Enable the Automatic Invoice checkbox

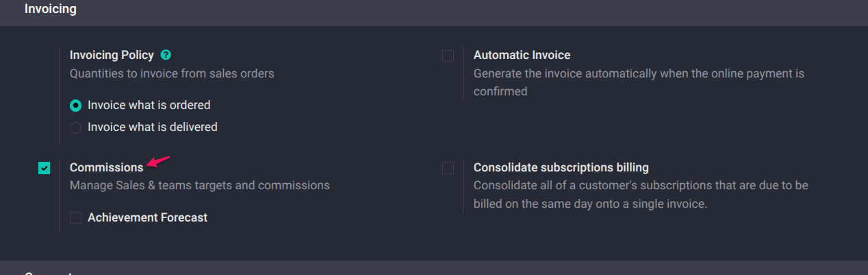point(448,56)
